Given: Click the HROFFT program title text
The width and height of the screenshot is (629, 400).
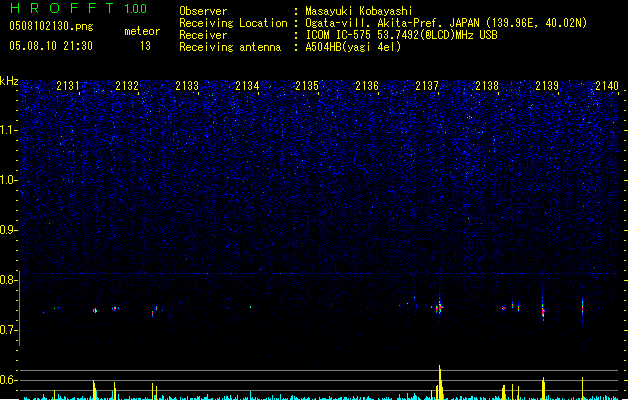Looking at the screenshot, I should click(x=62, y=8).
